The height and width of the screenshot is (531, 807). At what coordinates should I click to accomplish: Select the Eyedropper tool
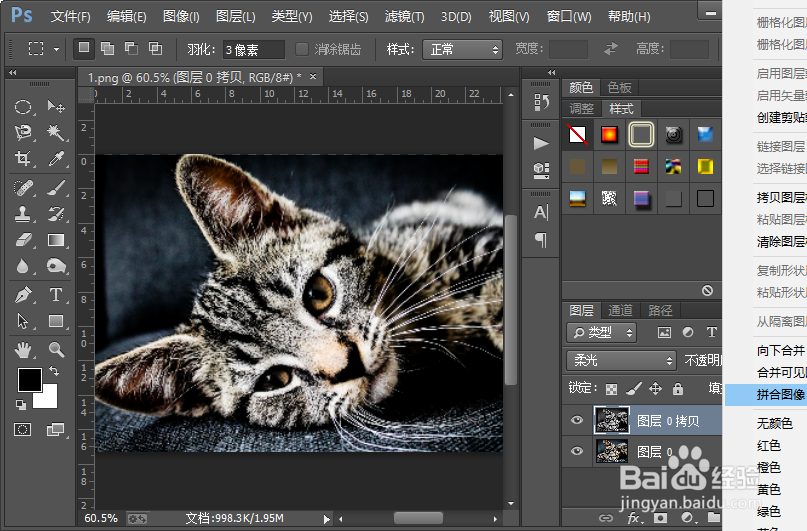pos(56,158)
